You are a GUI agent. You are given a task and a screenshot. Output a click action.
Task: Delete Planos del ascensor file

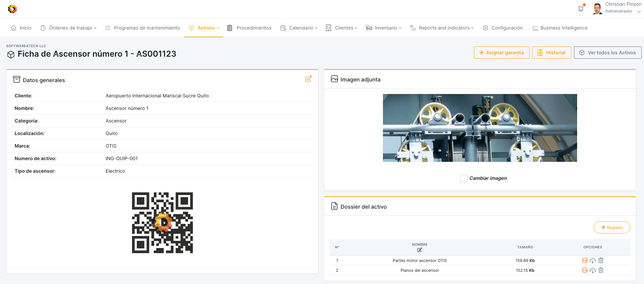(601, 270)
